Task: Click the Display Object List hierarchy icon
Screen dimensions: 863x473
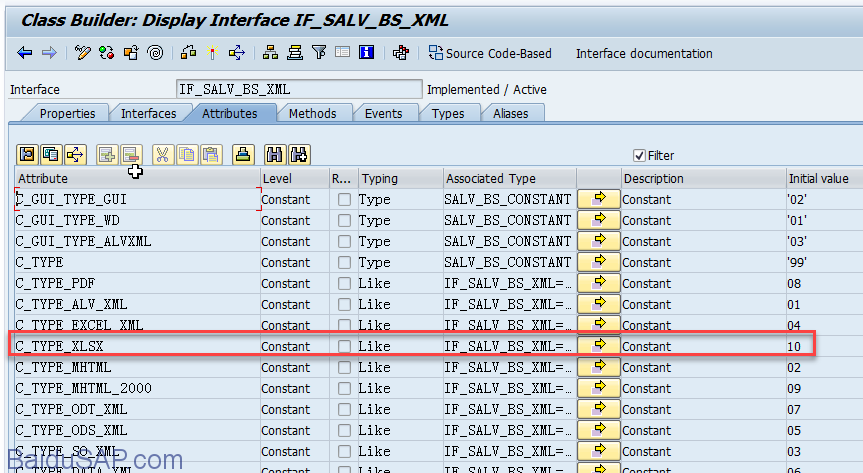Action: [x=270, y=53]
